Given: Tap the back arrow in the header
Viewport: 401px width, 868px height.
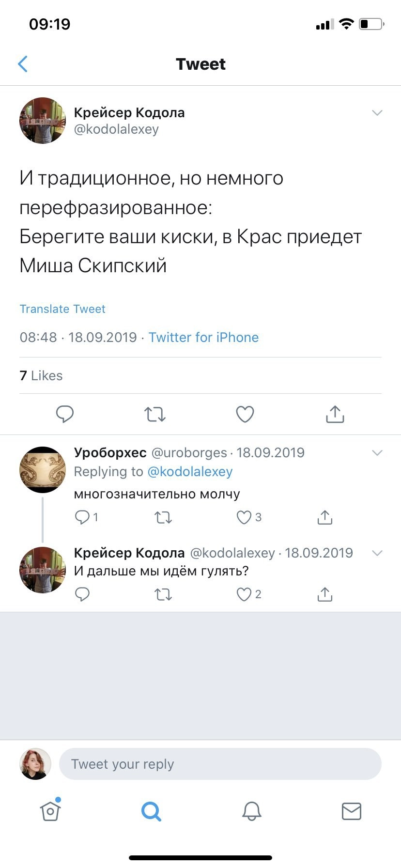Looking at the screenshot, I should 23,64.
